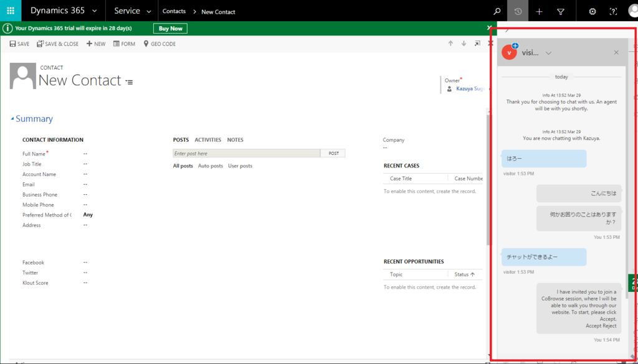Click the Full Name field value
The image size is (638, 364).
click(85, 154)
